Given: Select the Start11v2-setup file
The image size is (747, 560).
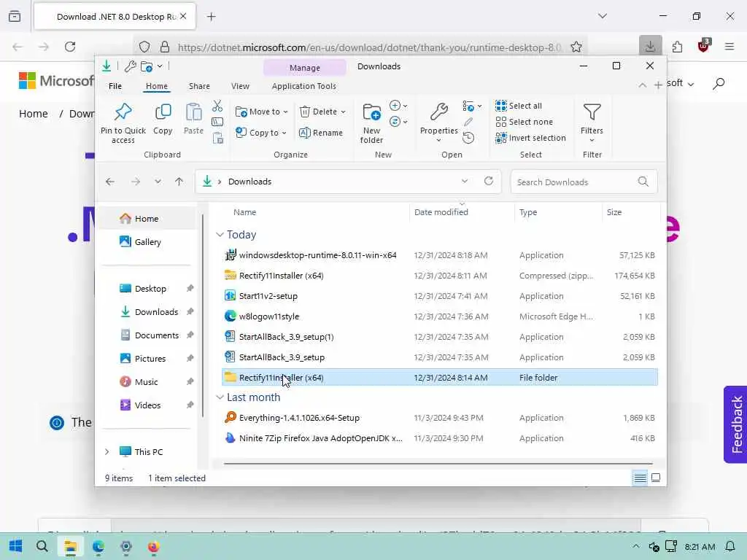Looking at the screenshot, I should [x=440, y=296].
